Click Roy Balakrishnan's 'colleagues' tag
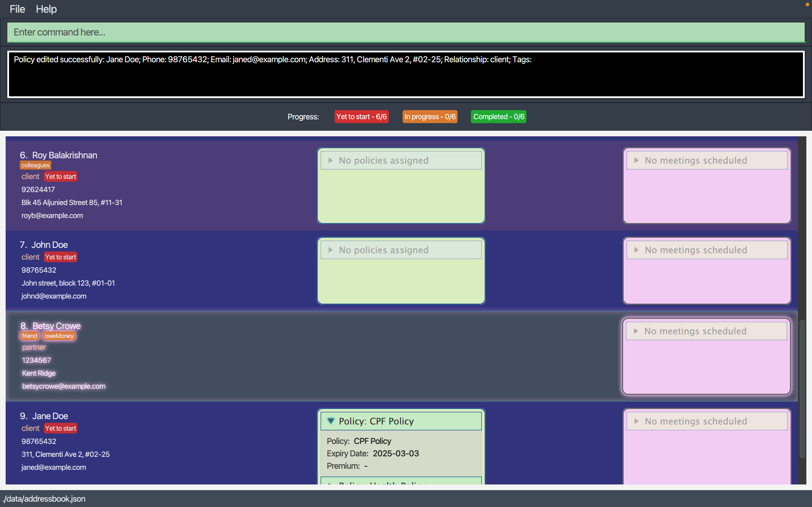This screenshot has height=507, width=812. click(x=35, y=165)
